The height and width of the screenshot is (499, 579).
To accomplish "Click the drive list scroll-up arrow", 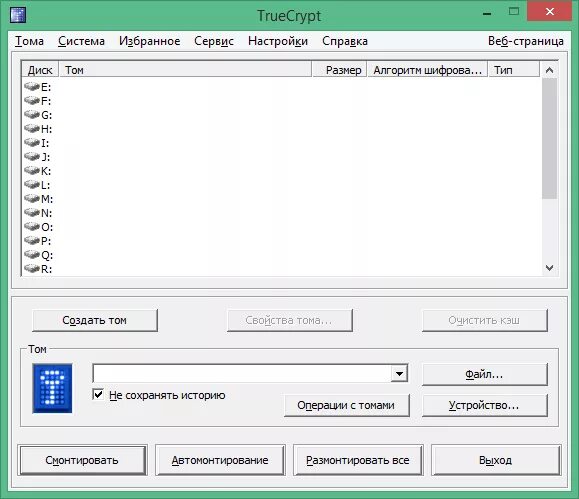I will [549, 70].
